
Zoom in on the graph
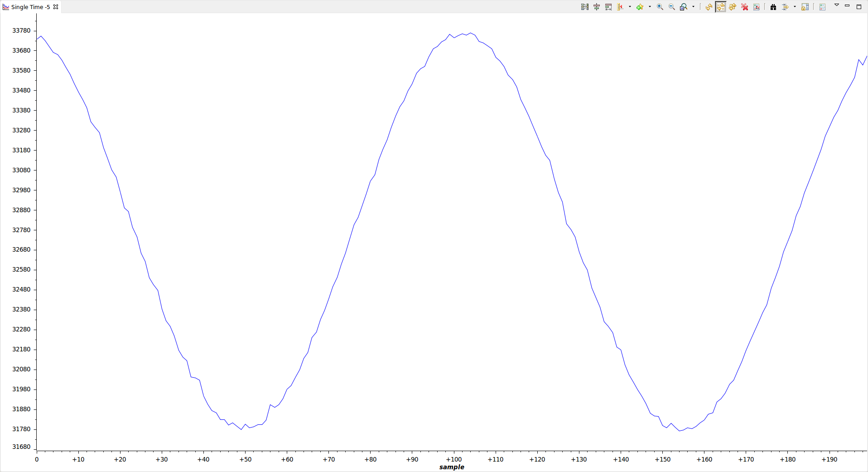point(660,7)
